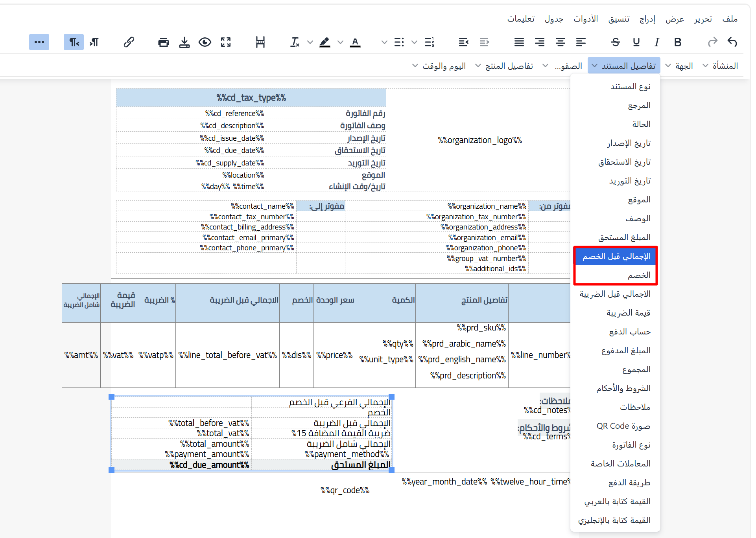Viewport: 756px width, 538px height.
Task: Open the تعليمات menu
Action: click(x=521, y=19)
